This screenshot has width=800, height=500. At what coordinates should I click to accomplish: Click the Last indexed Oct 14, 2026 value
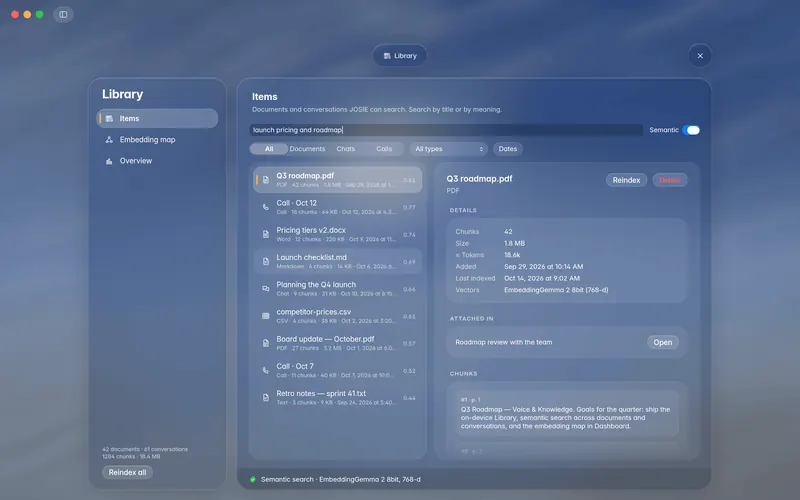coord(542,278)
